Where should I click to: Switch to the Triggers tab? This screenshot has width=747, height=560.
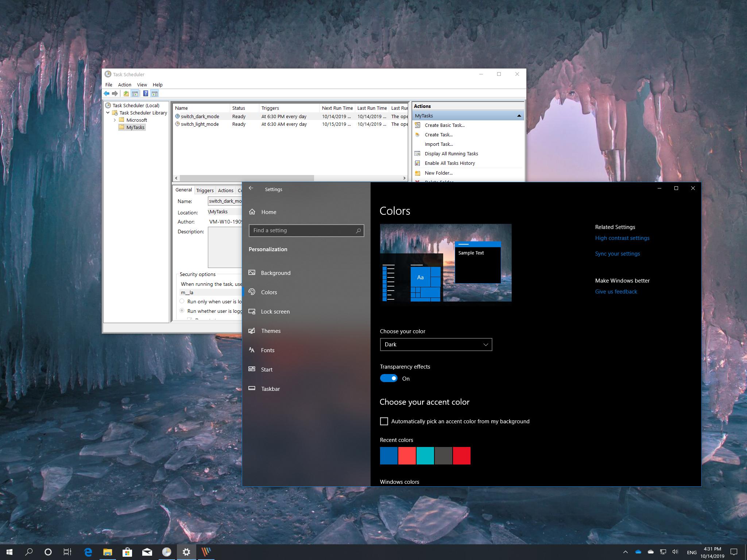(205, 190)
